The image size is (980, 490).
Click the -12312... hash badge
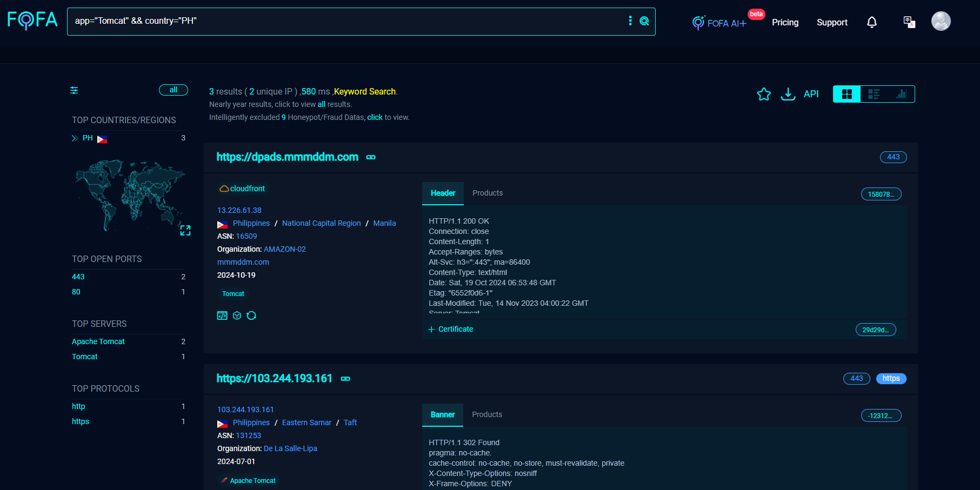[881, 415]
